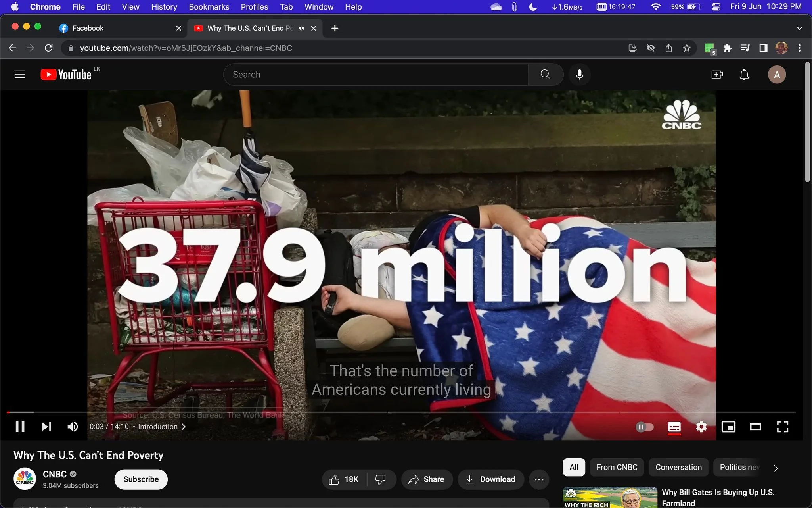Close the Facebook tab
812x508 pixels.
coord(178,28)
